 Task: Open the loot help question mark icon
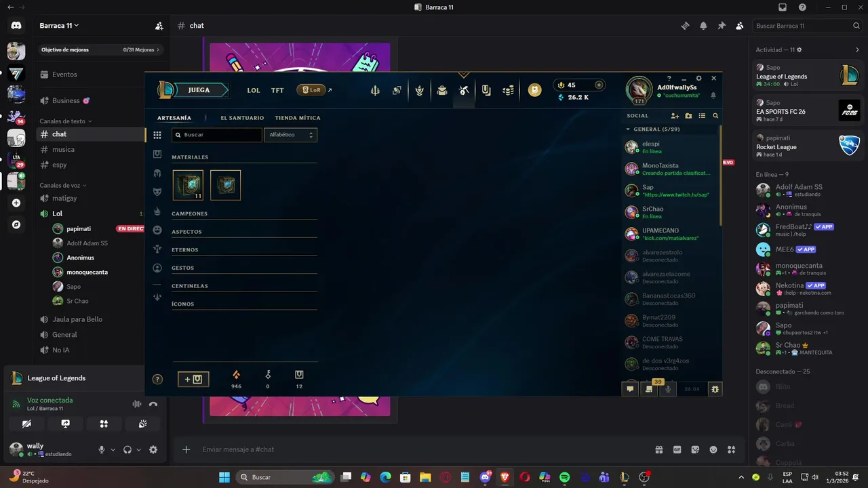point(157,380)
